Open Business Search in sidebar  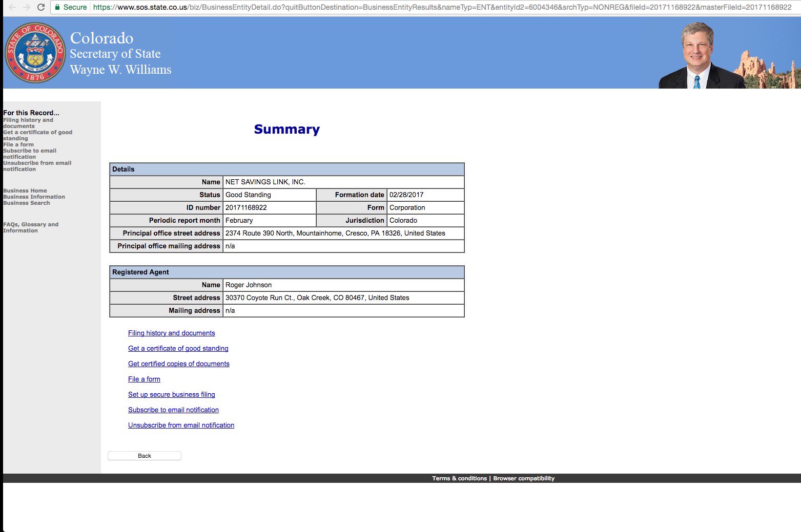(27, 203)
